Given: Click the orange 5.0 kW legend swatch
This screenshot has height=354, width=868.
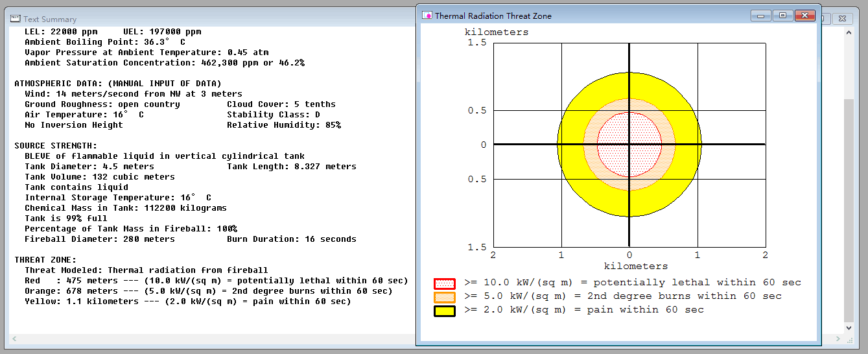Looking at the screenshot, I should pos(445,297).
